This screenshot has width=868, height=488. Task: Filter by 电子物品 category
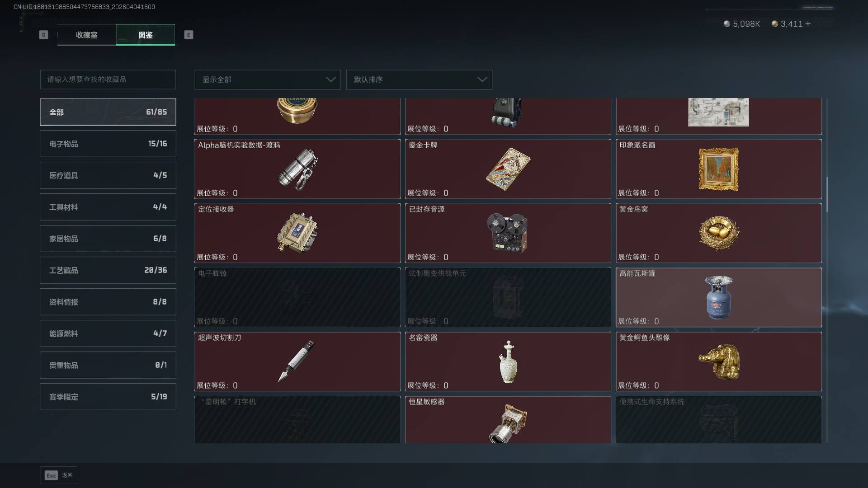(108, 144)
